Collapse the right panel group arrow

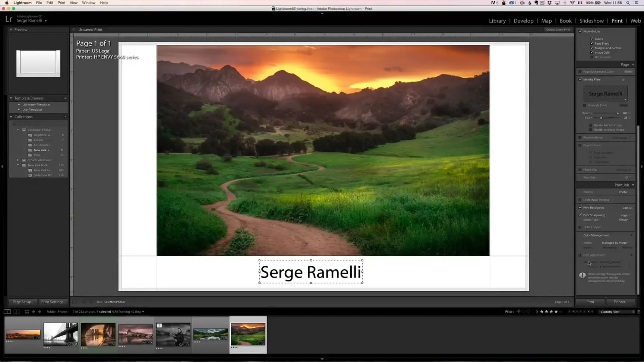click(642, 166)
